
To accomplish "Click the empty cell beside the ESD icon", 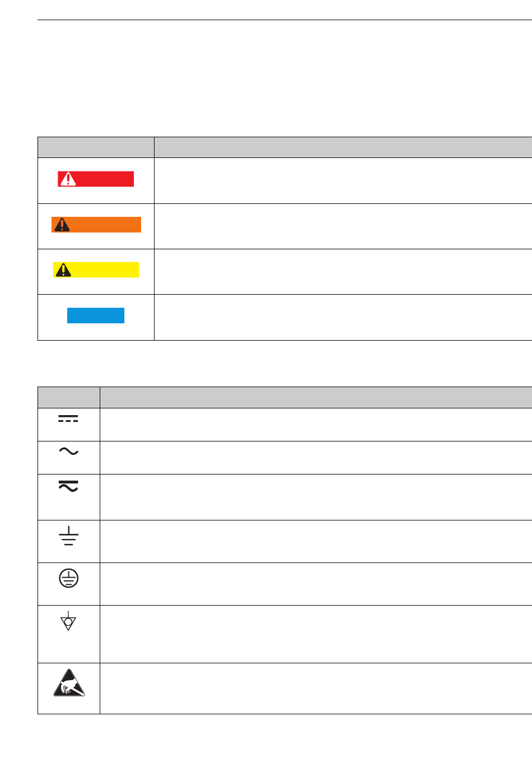I will [316, 689].
